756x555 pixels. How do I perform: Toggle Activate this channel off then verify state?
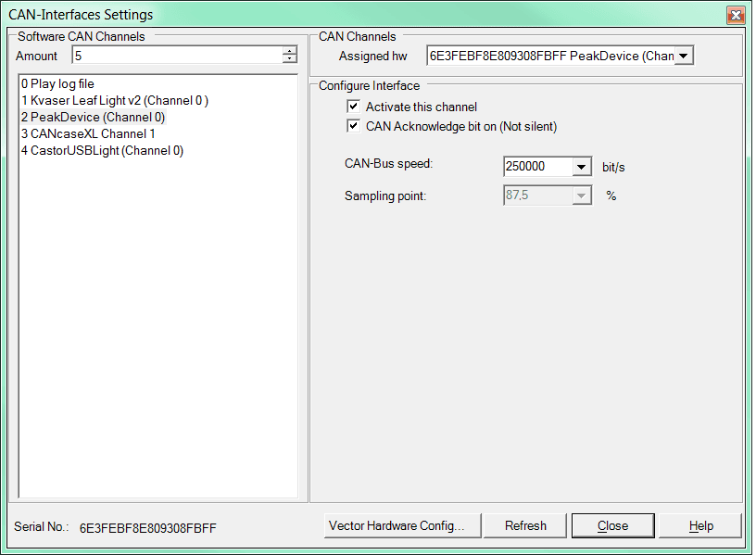pyautogui.click(x=353, y=106)
